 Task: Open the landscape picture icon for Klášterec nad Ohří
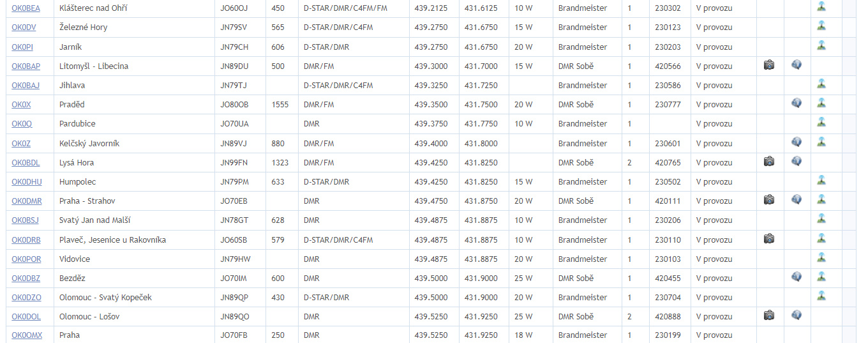point(821,6)
